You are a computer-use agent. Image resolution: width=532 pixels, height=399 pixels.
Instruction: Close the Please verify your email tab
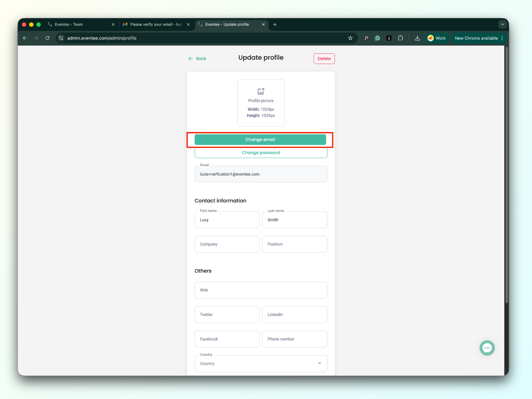point(188,25)
